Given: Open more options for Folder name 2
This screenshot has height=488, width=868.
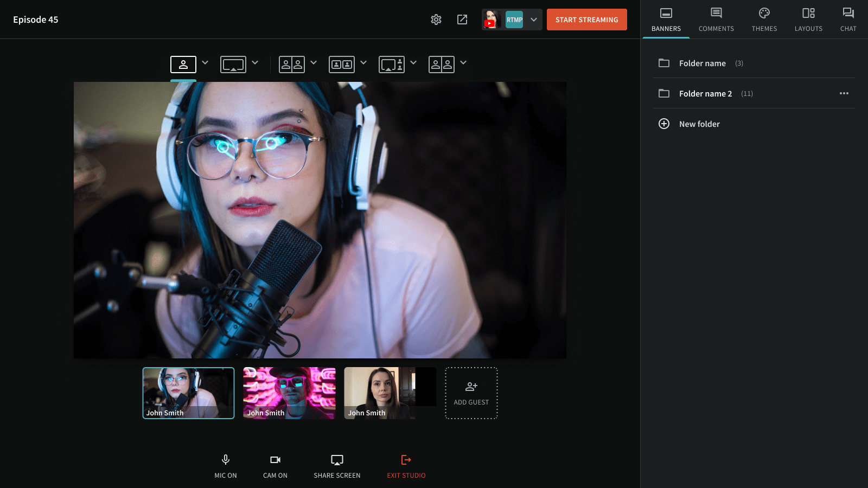Looking at the screenshot, I should click(844, 93).
